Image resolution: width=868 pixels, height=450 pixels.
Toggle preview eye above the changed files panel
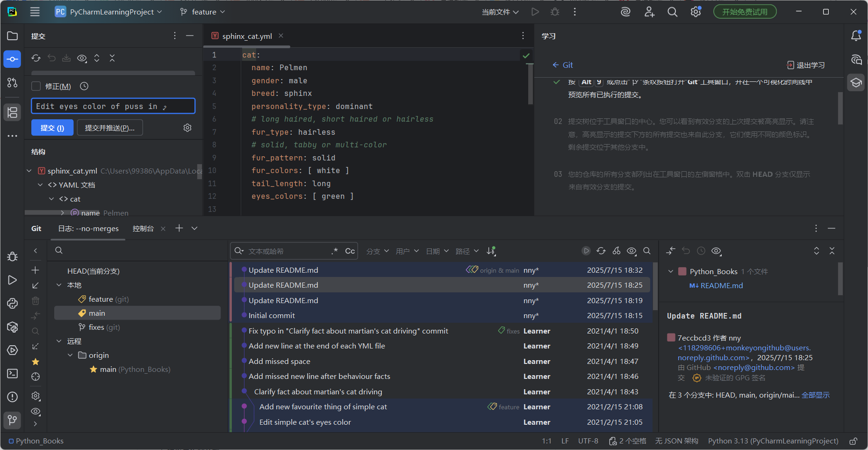click(x=716, y=251)
